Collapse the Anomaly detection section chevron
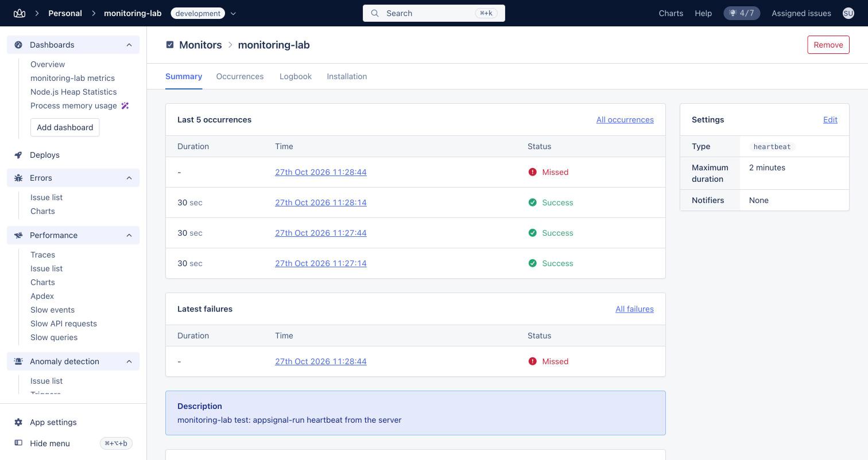This screenshot has height=460, width=868. [x=129, y=361]
